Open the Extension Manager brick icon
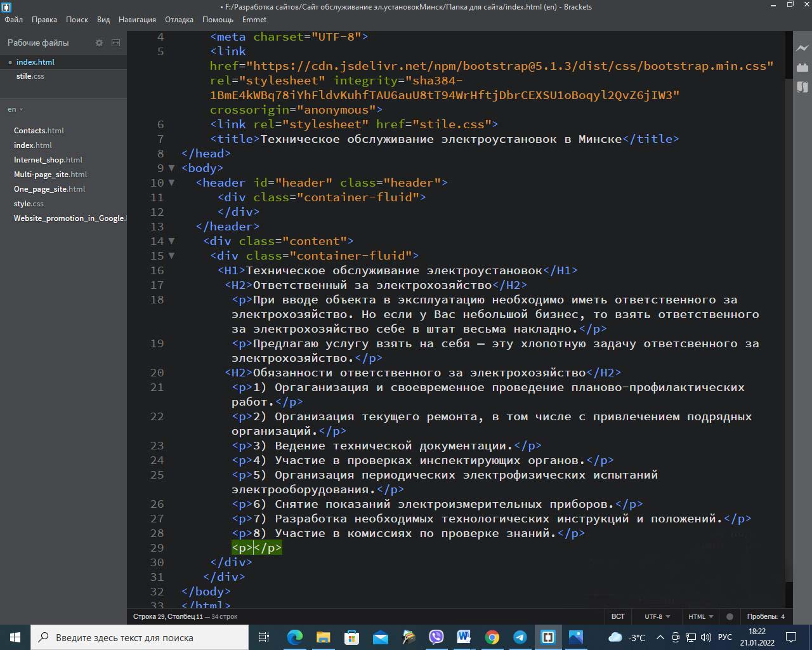The image size is (812, 650). coord(802,67)
